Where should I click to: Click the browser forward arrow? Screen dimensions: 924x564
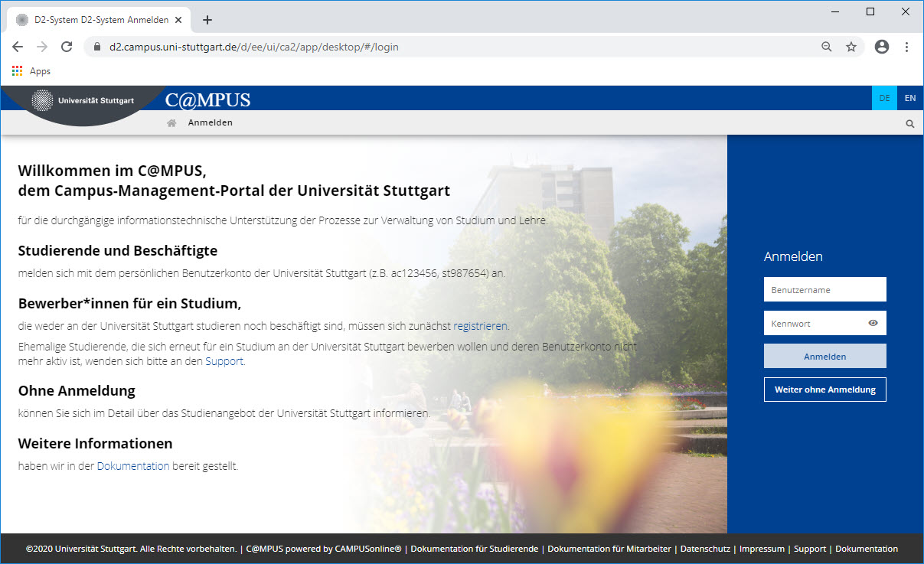42,47
